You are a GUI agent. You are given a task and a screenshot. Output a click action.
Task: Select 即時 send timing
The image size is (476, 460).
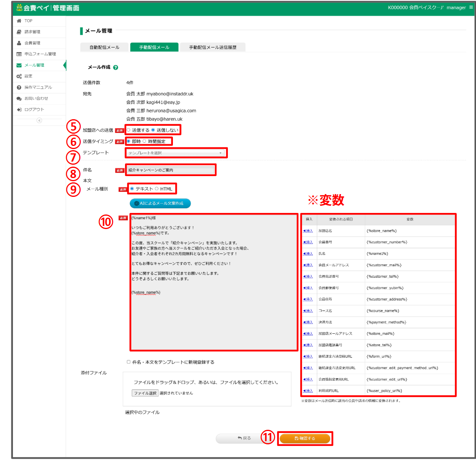129,141
